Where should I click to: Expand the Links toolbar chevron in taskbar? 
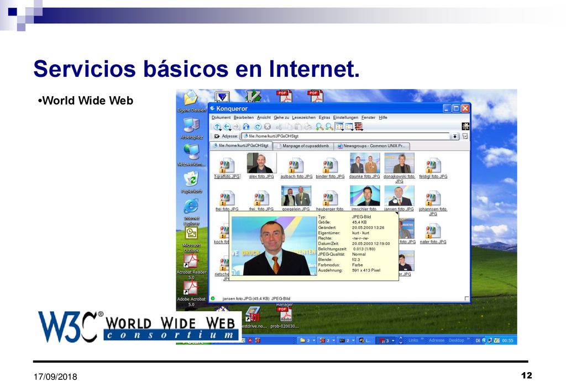click(422, 339)
